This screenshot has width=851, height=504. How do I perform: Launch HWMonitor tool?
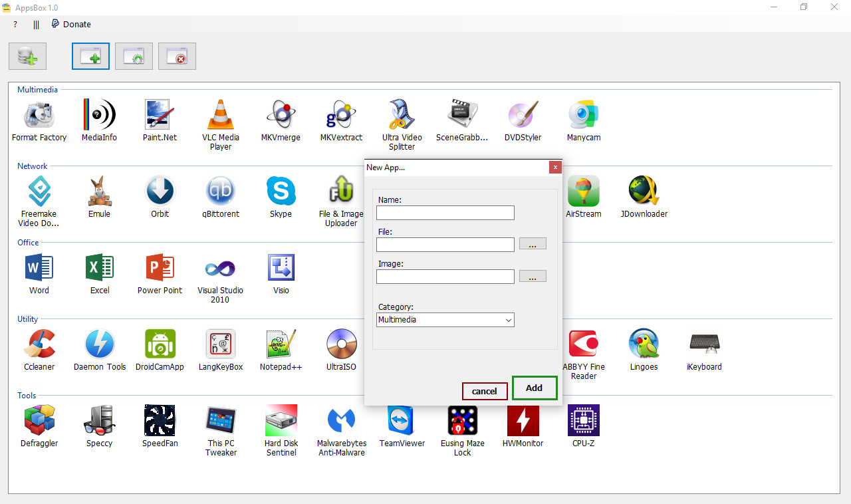(523, 421)
